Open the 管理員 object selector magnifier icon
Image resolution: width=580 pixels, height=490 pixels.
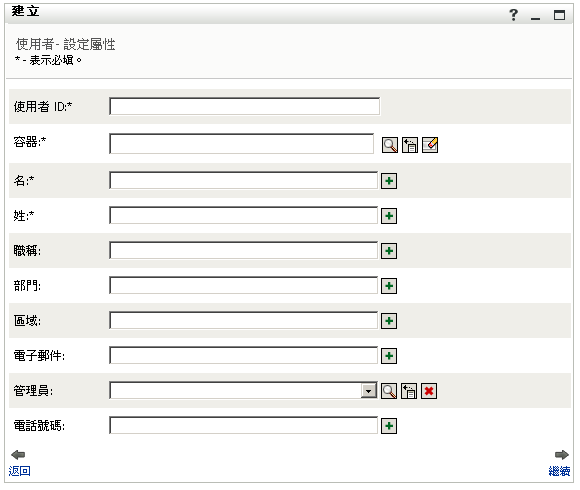tap(389, 391)
